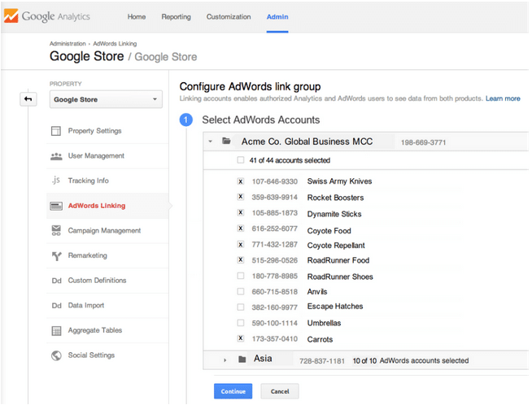
Task: Click account number 180-778-8985
Action: click(274, 277)
